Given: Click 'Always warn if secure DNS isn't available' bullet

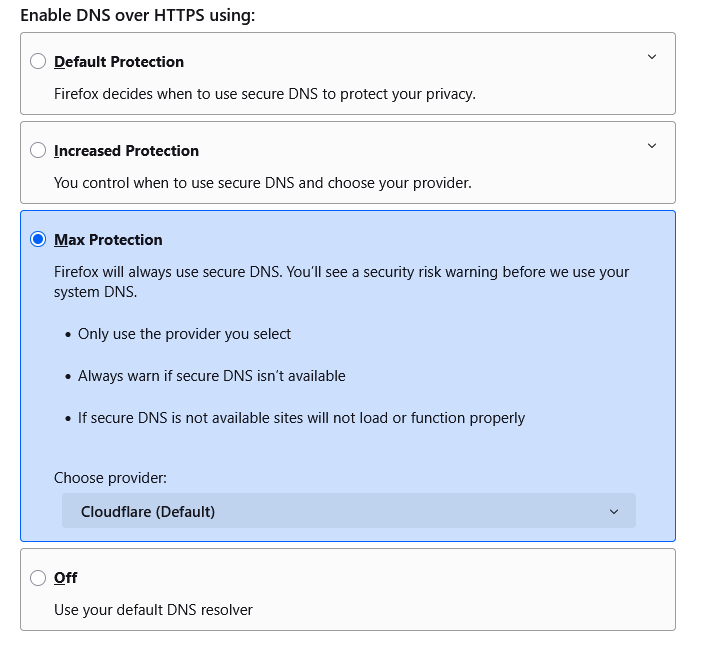Looking at the screenshot, I should [211, 376].
